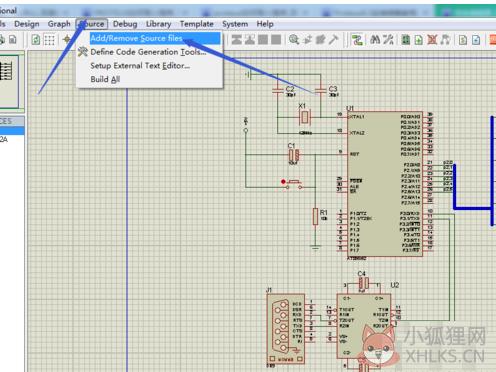Click the Design Explorer icon
Image resolution: width=496 pixels, height=372 pixels.
[x=406, y=40]
